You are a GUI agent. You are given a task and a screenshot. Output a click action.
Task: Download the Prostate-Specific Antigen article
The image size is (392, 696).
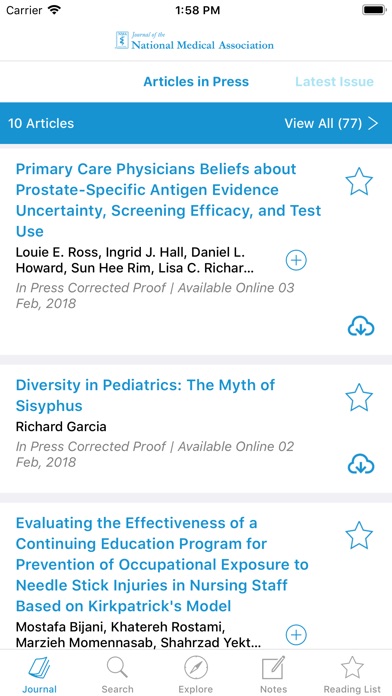360,327
